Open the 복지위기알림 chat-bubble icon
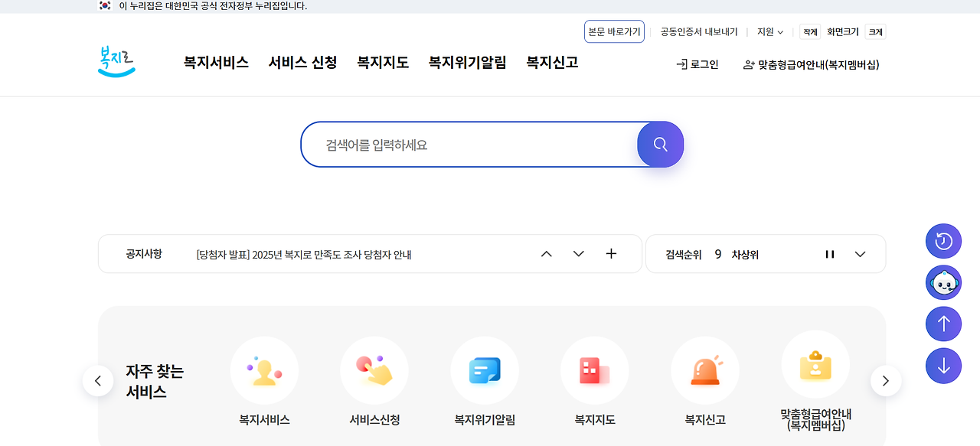 [x=485, y=371]
